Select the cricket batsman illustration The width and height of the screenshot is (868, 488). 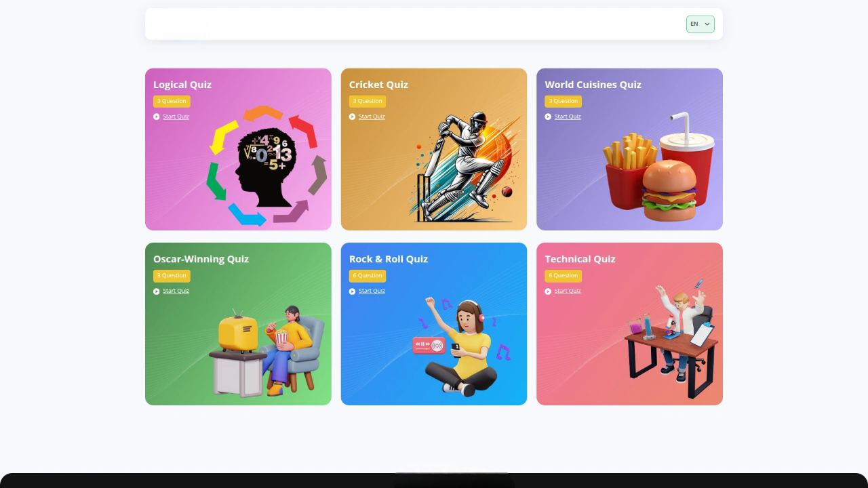tap(466, 166)
